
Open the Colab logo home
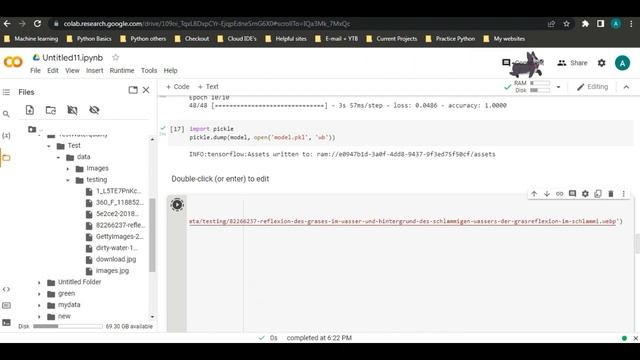(13, 62)
